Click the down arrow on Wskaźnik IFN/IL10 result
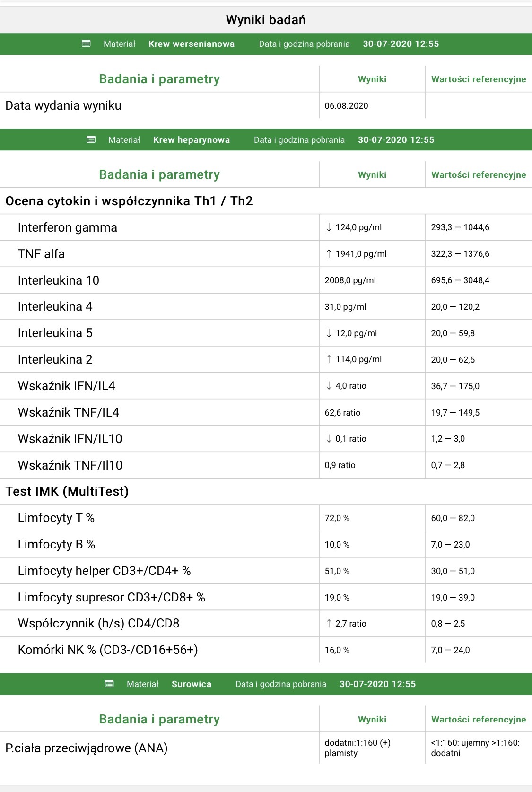This screenshot has width=532, height=792. click(329, 439)
